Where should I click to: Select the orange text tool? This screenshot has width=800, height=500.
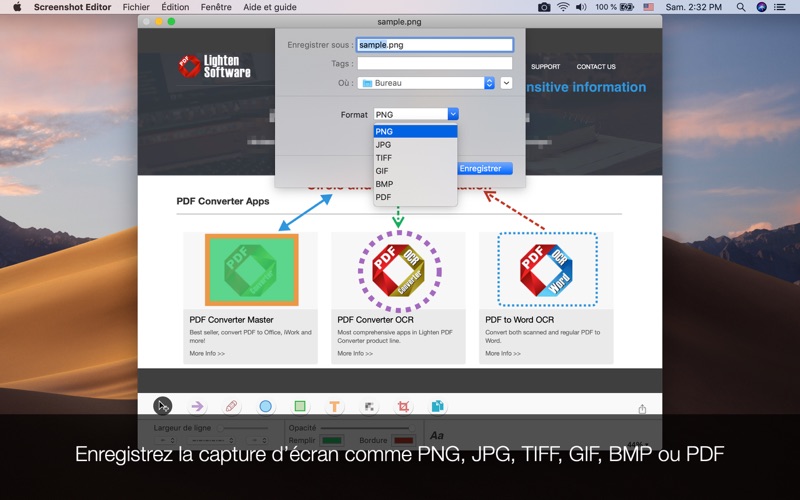pos(334,407)
